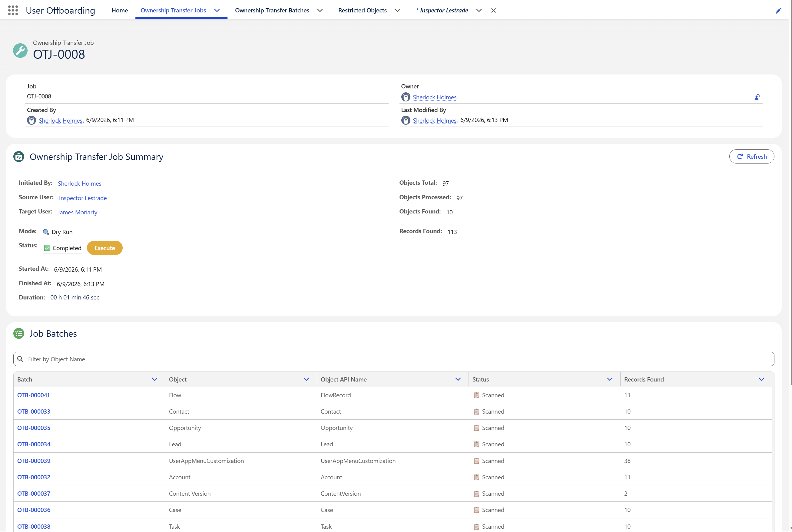Select the Inspector Lestrade tab
The image size is (792, 532).
[442, 11]
